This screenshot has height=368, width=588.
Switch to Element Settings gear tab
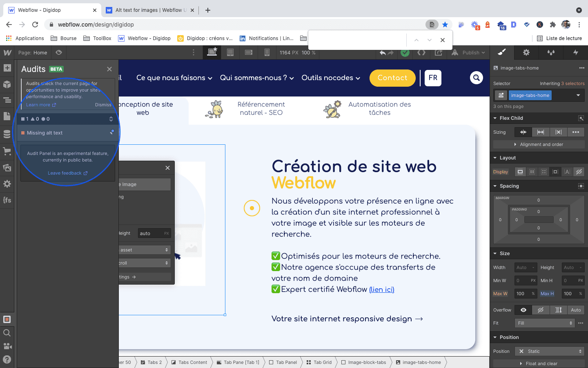526,52
